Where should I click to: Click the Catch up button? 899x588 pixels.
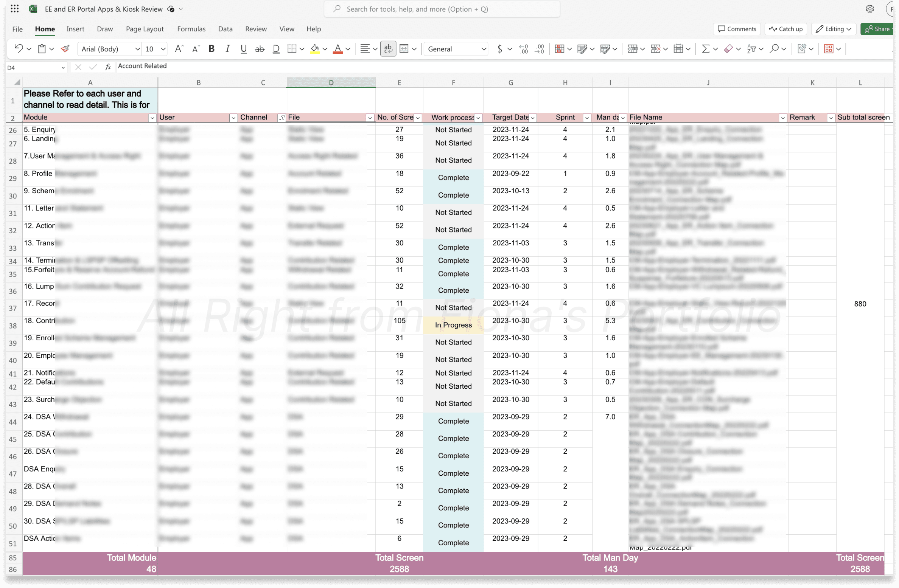(x=786, y=29)
